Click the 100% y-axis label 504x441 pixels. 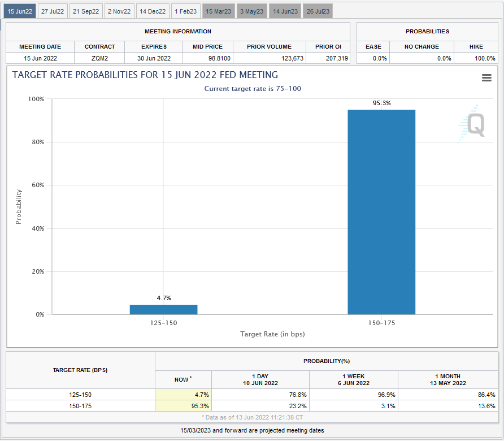[36, 99]
